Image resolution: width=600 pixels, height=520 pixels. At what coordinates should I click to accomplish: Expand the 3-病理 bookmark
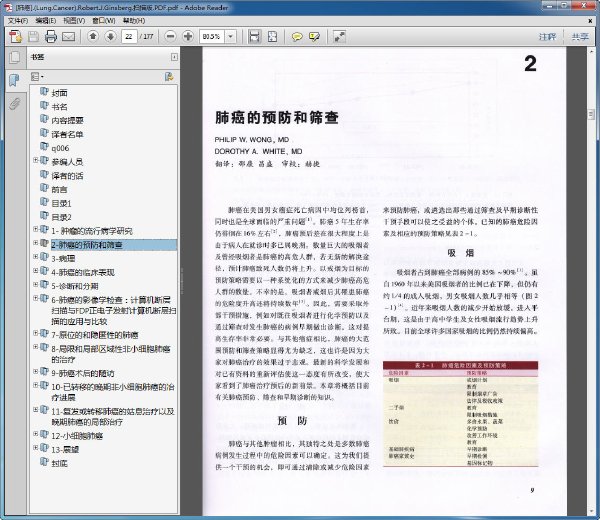36,256
